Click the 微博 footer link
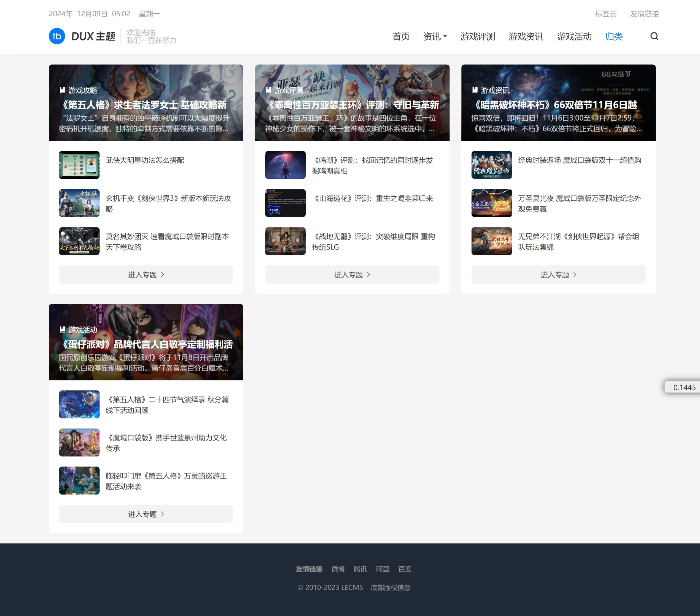 pos(338,569)
